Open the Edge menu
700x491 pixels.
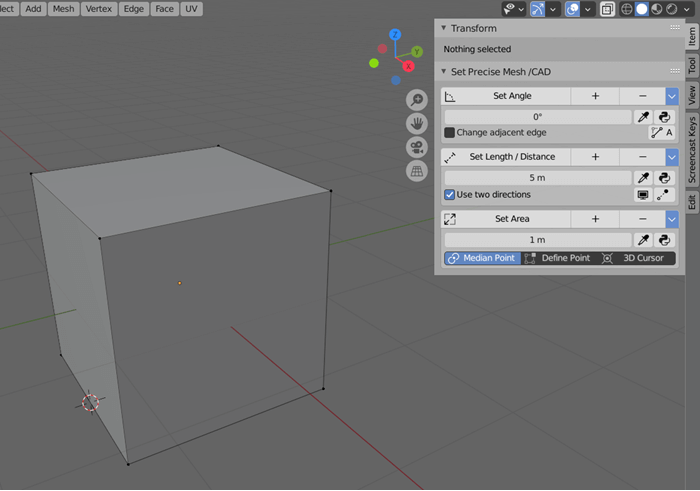[x=133, y=9]
